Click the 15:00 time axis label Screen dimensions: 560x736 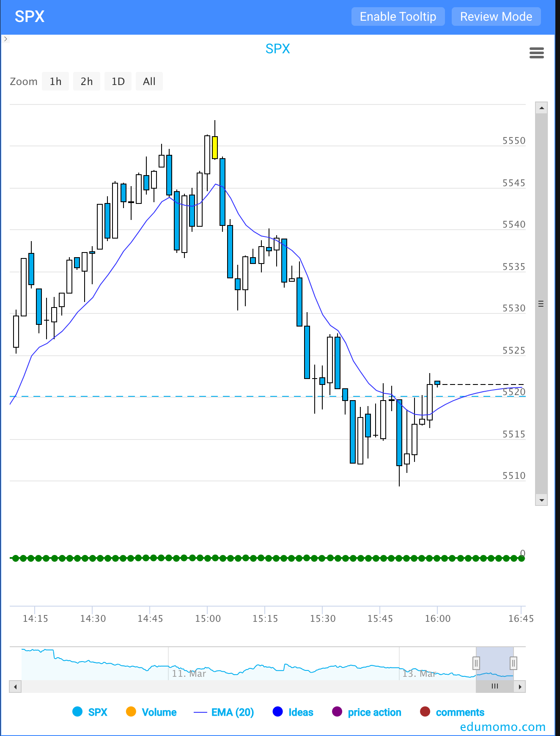(208, 618)
